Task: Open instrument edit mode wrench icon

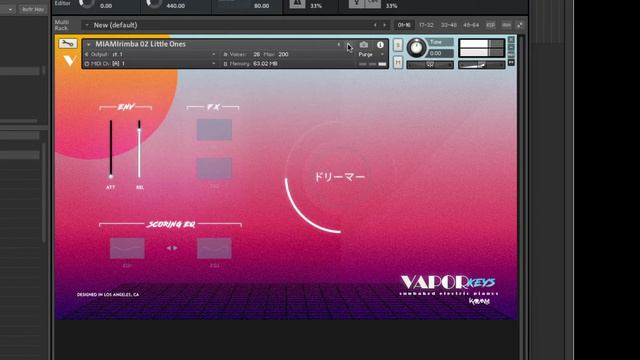Action: [67, 43]
